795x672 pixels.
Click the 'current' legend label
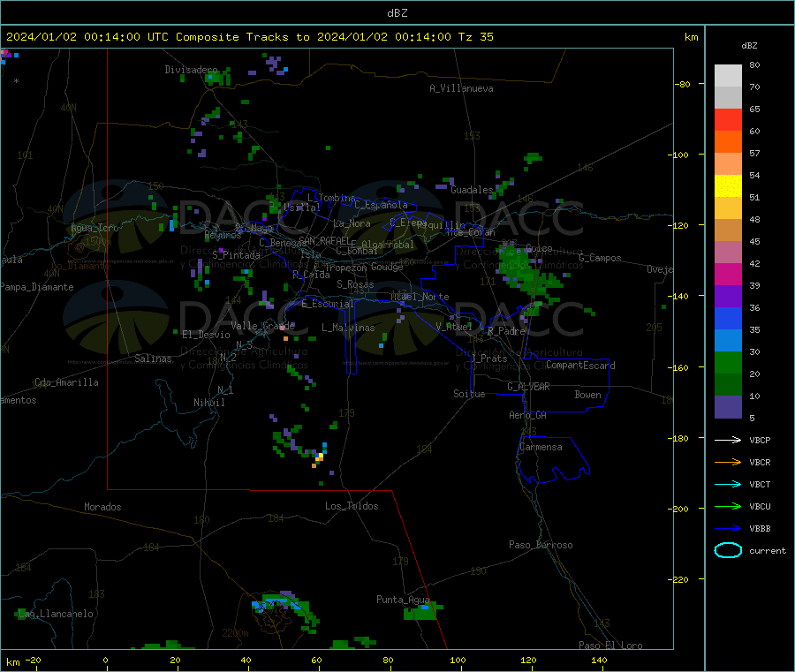(x=768, y=550)
